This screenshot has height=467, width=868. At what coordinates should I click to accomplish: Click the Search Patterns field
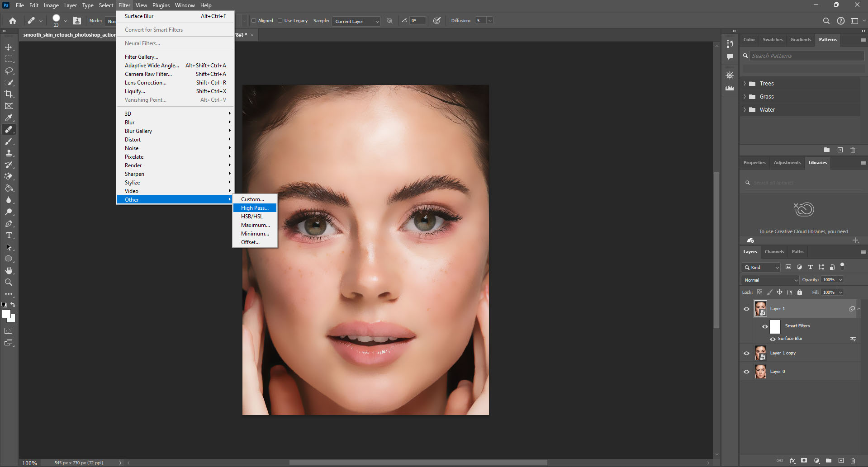pyautogui.click(x=807, y=56)
